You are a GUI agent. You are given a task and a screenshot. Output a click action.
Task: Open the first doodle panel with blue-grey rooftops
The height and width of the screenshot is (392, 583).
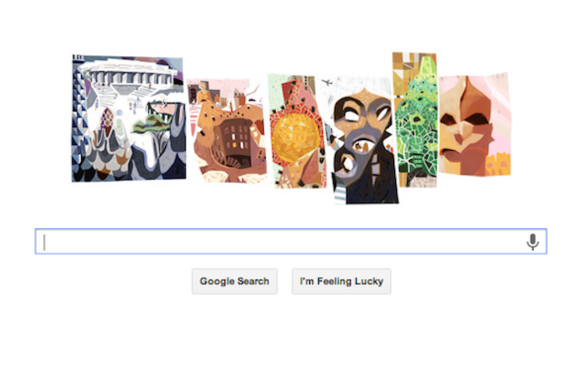coord(128,118)
